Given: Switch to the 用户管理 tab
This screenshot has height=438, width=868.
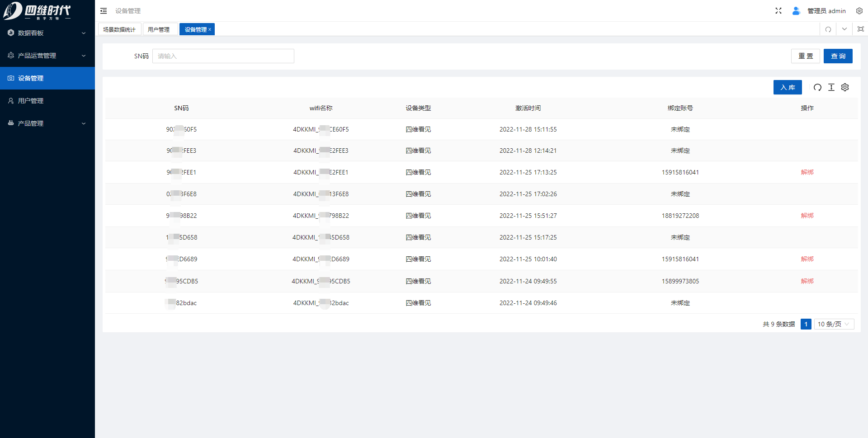Looking at the screenshot, I should pos(159,29).
